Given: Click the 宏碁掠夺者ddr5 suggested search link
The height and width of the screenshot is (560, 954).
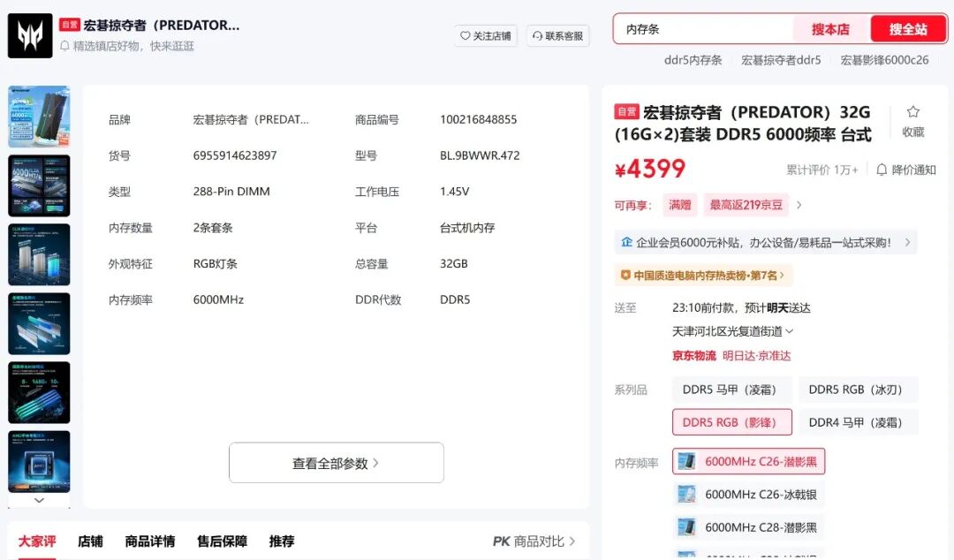Looking at the screenshot, I should tap(781, 60).
